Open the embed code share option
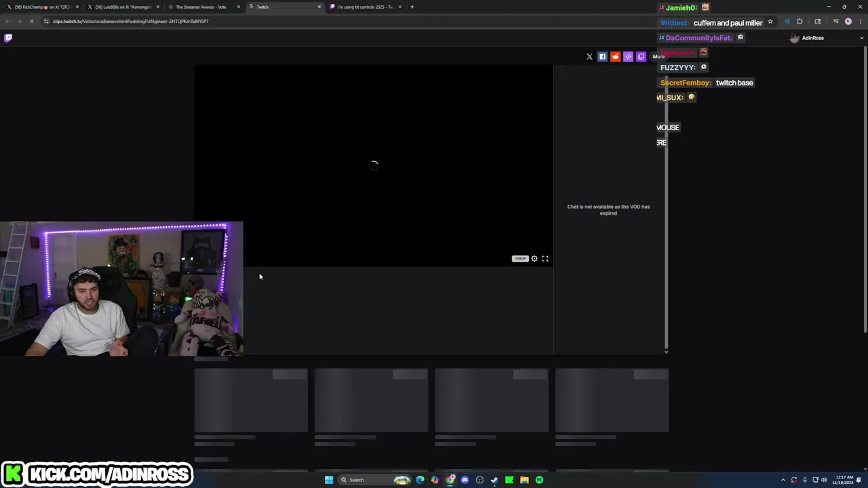Screen dimensions: 868x488 [x=628, y=57]
